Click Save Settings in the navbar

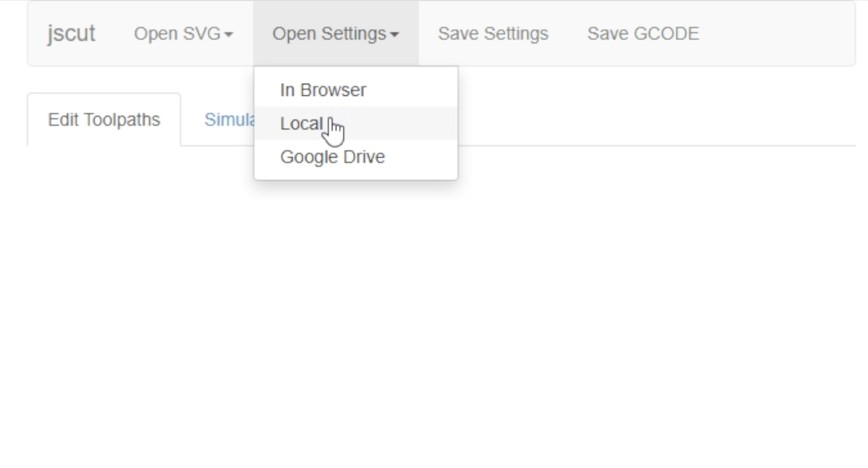(x=493, y=34)
